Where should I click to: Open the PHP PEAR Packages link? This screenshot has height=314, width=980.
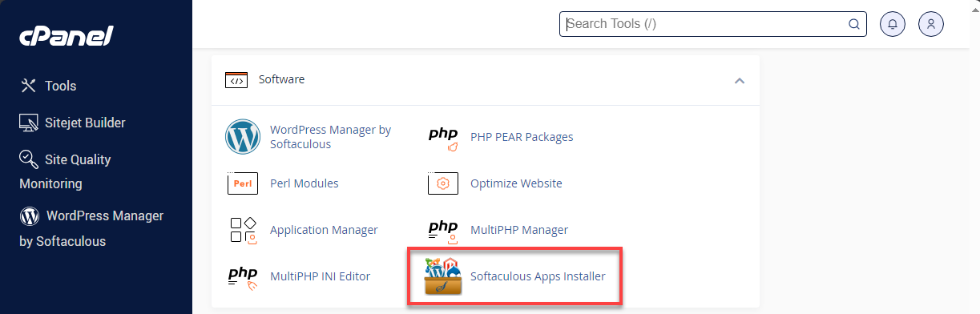(522, 137)
